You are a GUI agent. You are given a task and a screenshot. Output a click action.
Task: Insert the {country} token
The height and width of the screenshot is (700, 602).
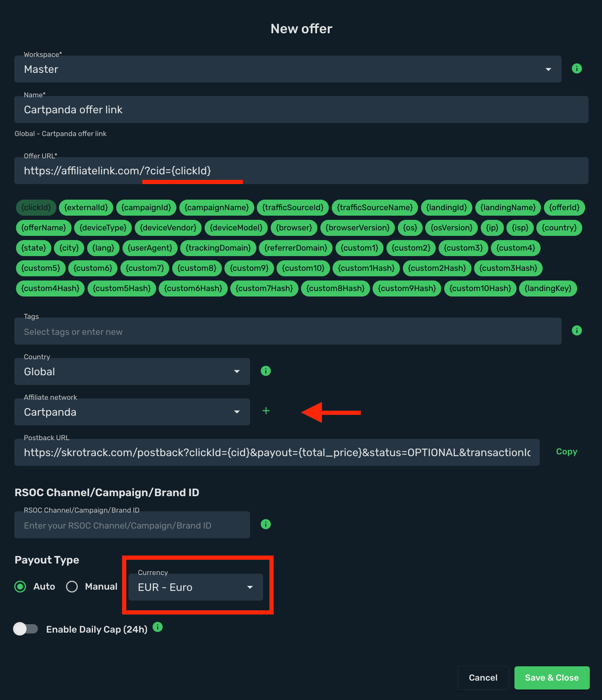(x=559, y=228)
